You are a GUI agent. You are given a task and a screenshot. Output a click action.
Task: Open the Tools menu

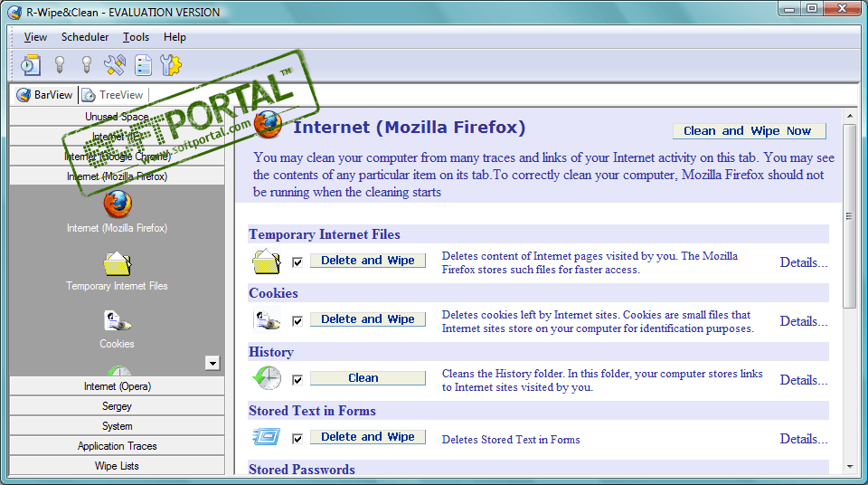tap(136, 37)
